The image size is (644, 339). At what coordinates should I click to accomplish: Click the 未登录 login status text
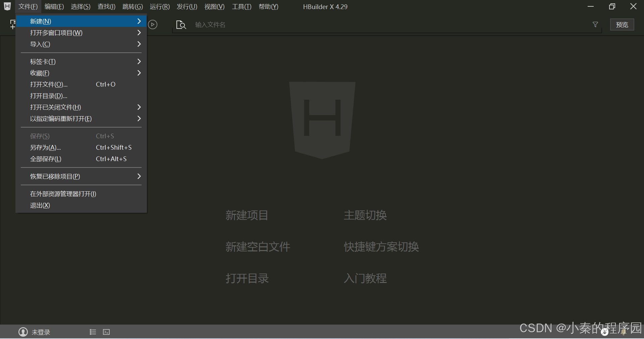point(41,332)
